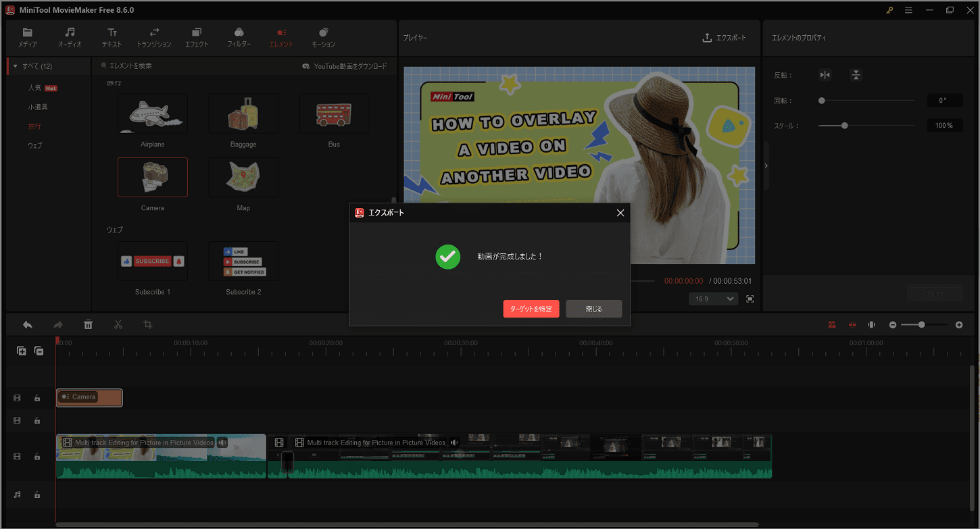Mute audio on first video clip
The width and height of the screenshot is (980, 529).
[222, 443]
